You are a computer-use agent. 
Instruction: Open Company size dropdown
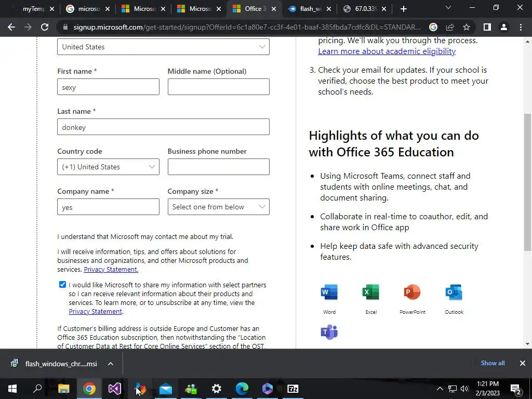point(219,207)
